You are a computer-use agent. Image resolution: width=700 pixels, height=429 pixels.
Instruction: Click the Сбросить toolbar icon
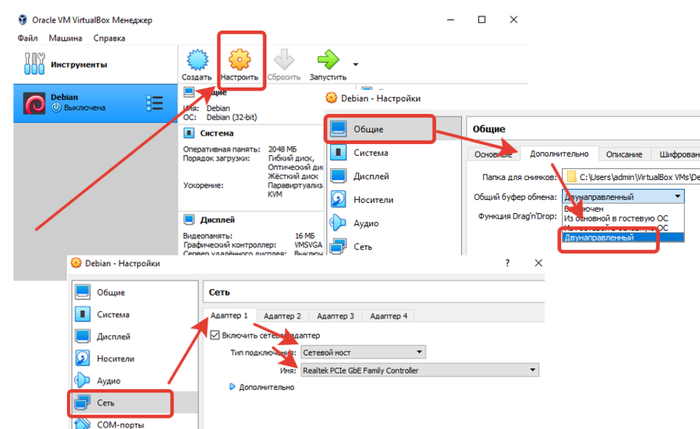click(284, 60)
